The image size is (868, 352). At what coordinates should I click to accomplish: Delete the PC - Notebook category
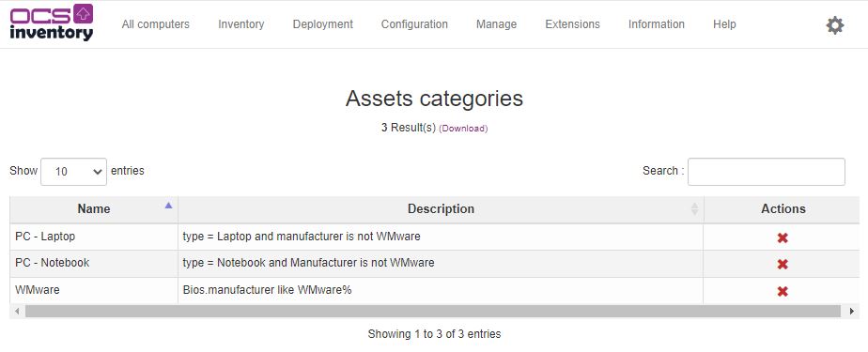point(783,265)
